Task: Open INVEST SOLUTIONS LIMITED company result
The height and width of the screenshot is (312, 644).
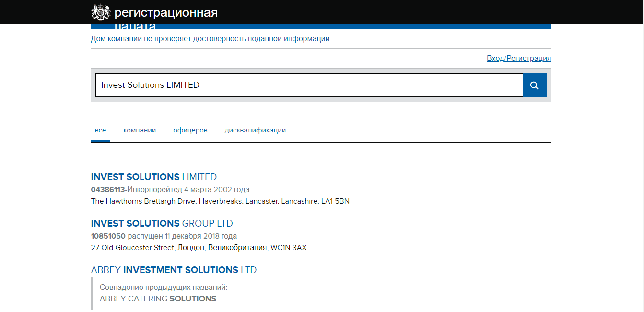Action: [154, 177]
